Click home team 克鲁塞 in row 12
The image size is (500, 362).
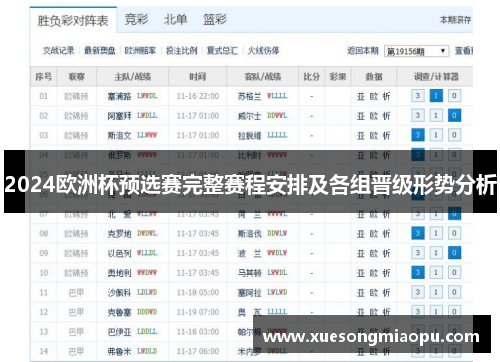pos(119,312)
